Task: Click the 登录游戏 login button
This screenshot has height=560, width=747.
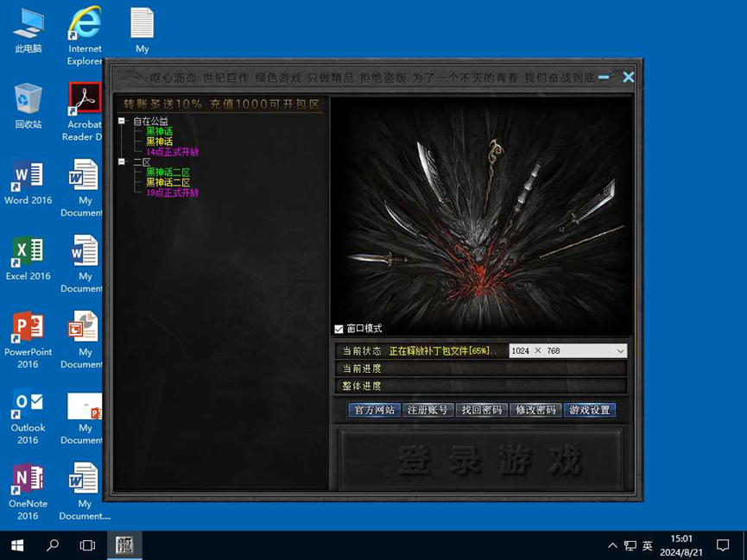Action: pyautogui.click(x=480, y=460)
